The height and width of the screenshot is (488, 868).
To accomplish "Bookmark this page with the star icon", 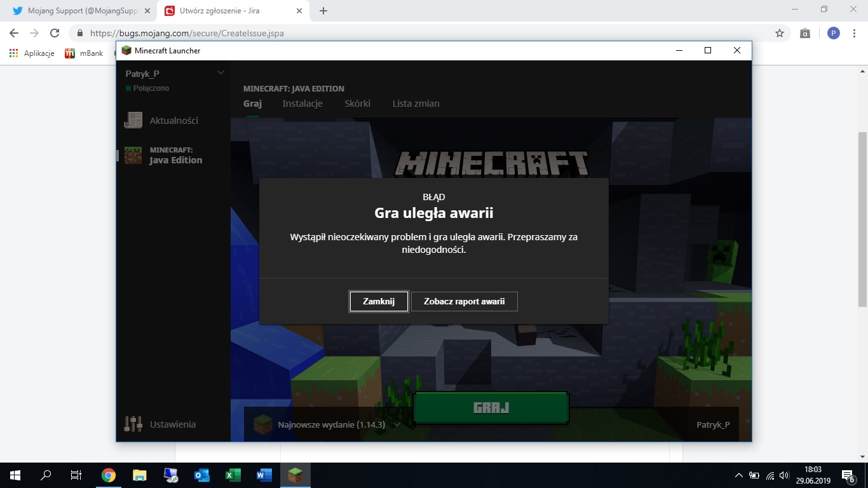I will (780, 33).
